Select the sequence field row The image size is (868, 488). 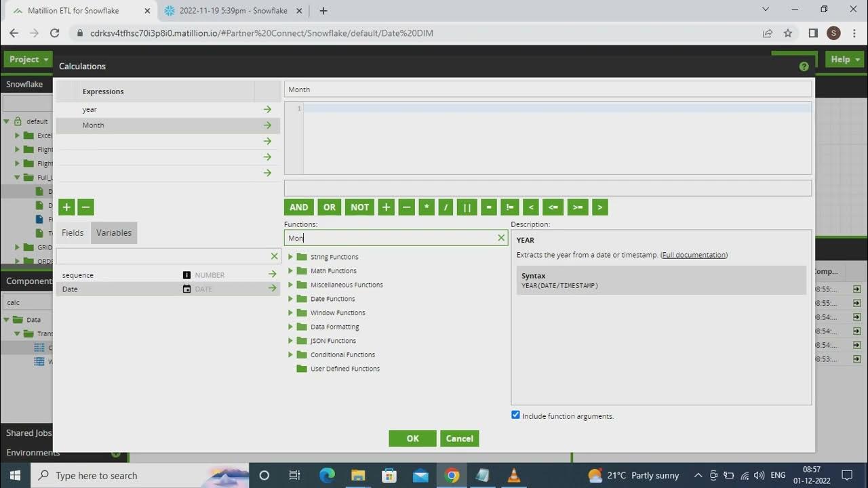[x=168, y=274]
